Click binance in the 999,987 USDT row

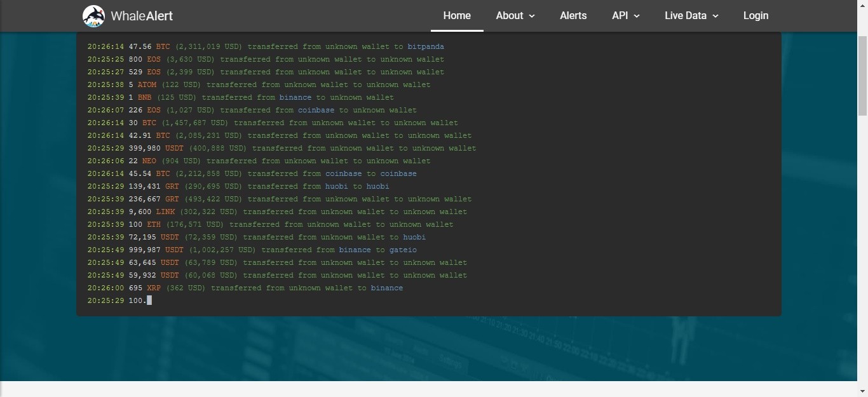[x=355, y=250]
